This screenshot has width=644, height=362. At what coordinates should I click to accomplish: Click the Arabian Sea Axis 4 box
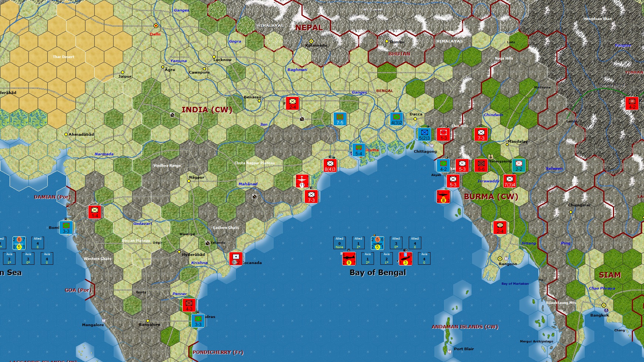click(47, 258)
